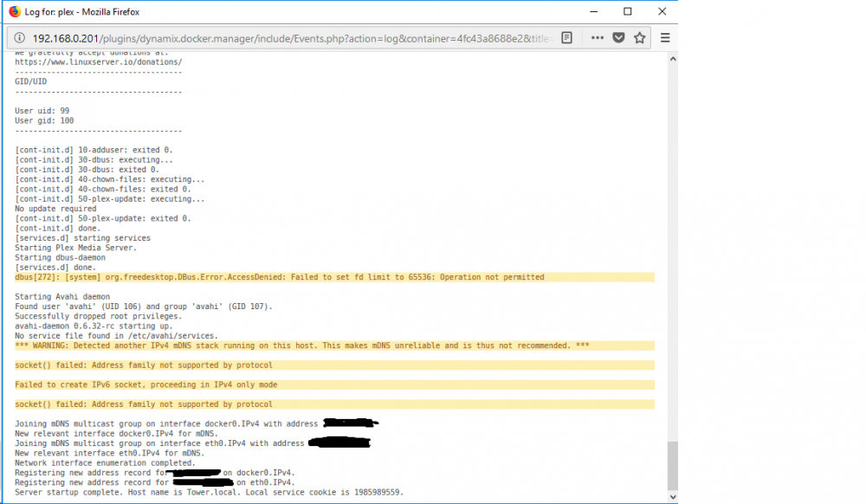Click '40-chown-files: executing...' log line
This screenshot has width=866, height=504.
click(110, 179)
